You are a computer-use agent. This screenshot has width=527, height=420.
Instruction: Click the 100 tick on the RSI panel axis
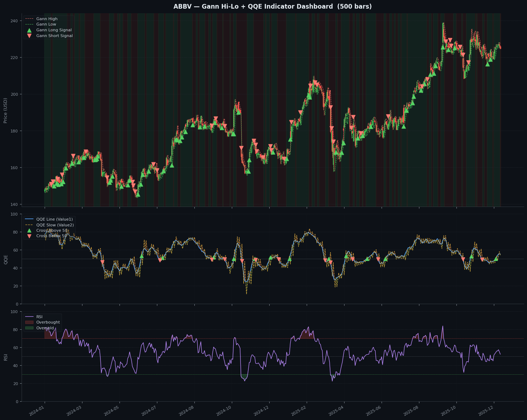click(x=14, y=312)
